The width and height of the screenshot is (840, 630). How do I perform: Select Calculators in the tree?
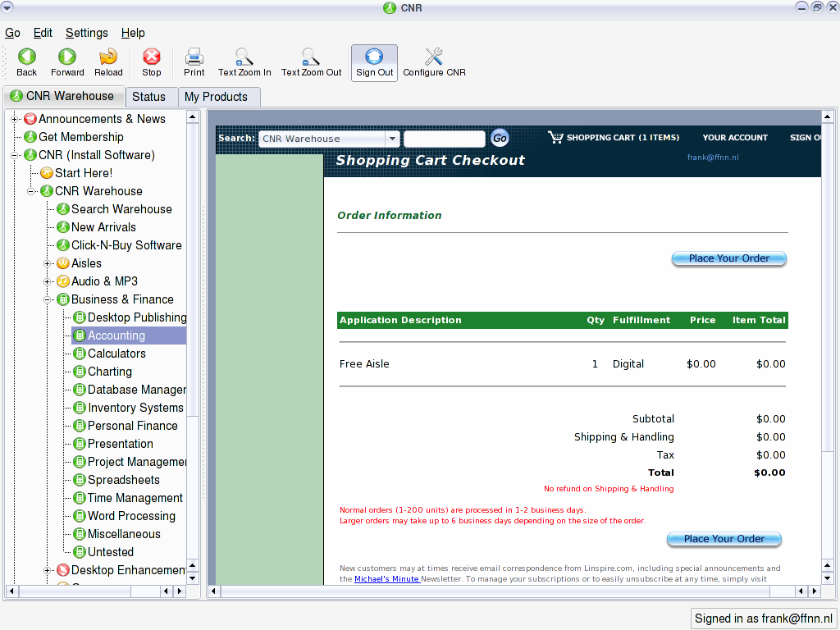[116, 354]
